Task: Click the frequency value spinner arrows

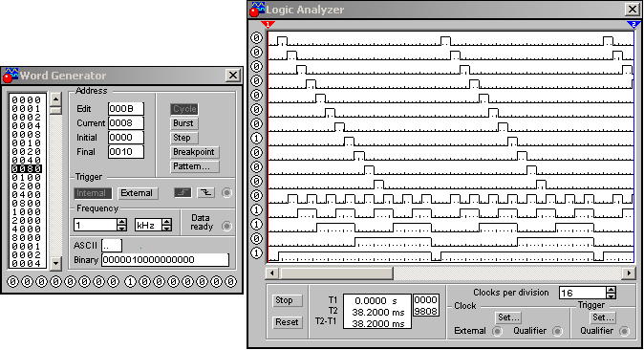Action: 122,225
